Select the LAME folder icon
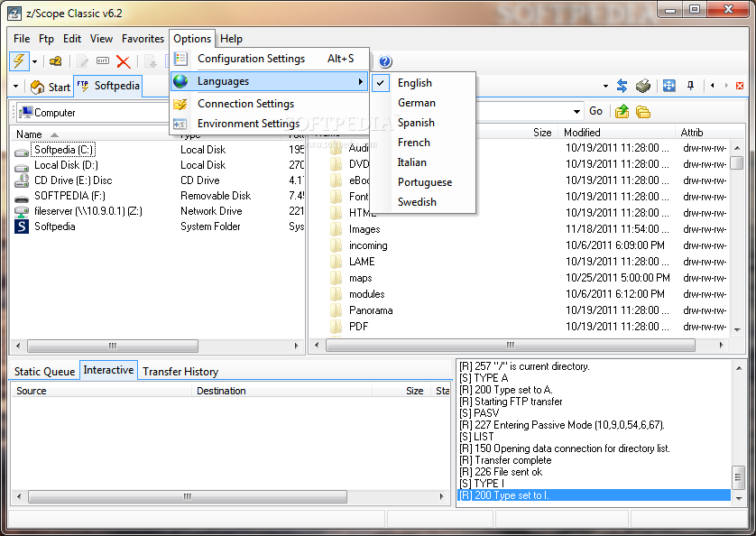This screenshot has width=756, height=536. click(336, 262)
